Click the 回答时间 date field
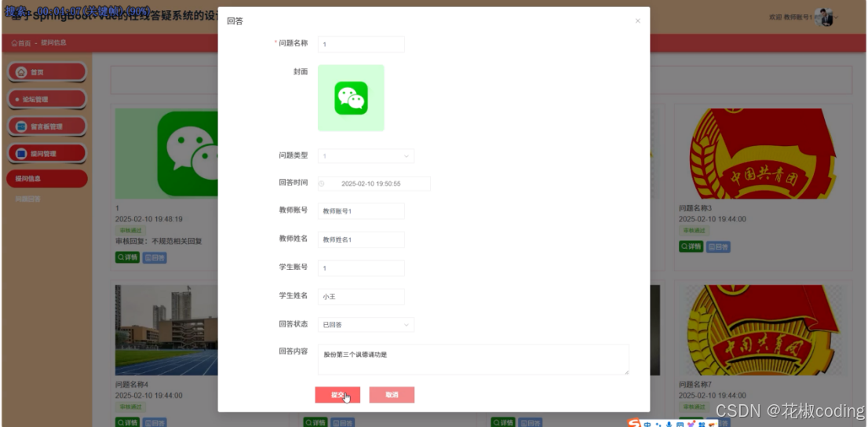Viewport: 868px width, 427px height. tap(374, 184)
